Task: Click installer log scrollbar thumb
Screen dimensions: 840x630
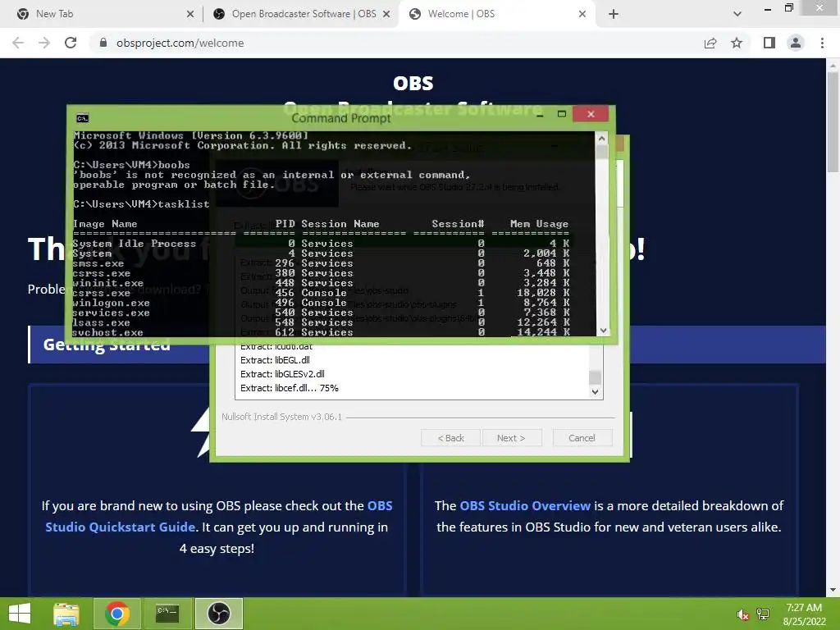Action: pos(595,377)
